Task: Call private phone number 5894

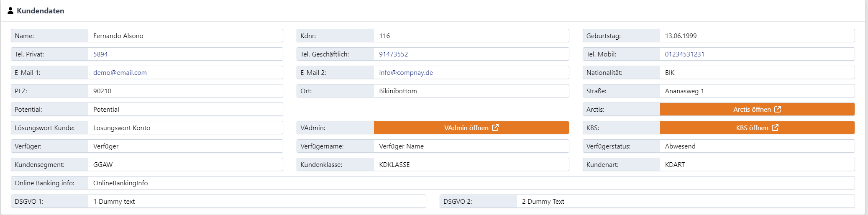Action: (100, 54)
